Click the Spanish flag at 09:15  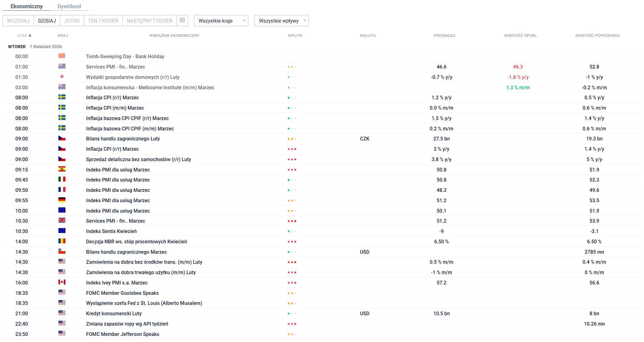62,169
